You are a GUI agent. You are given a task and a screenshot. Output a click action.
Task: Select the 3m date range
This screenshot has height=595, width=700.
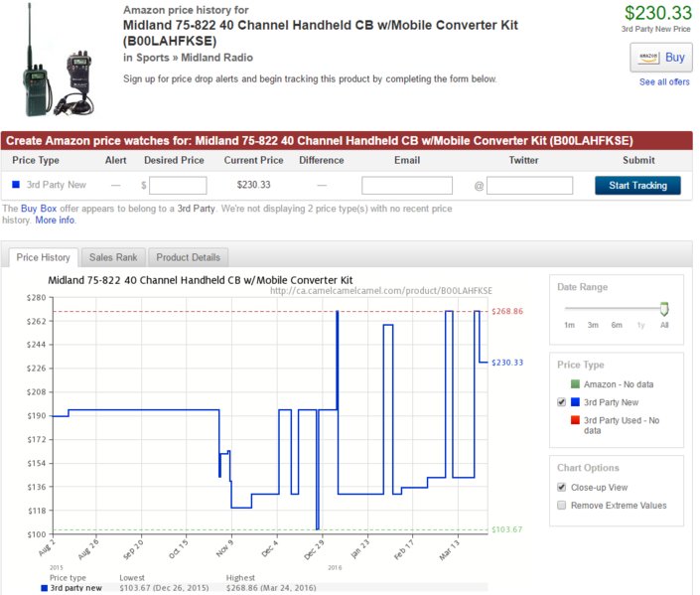click(593, 325)
